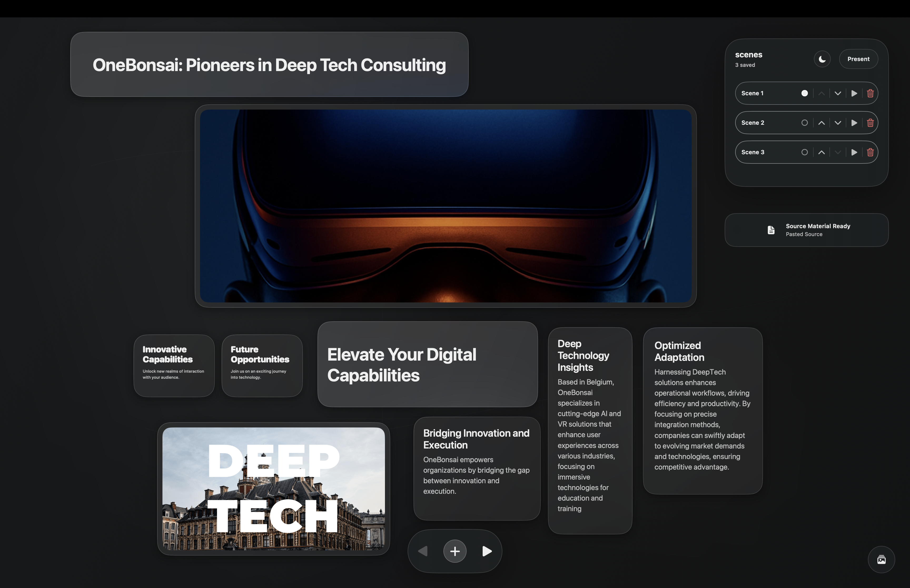This screenshot has width=910, height=588.
Task: Move Scene 1 down with its chevron
Action: (838, 93)
